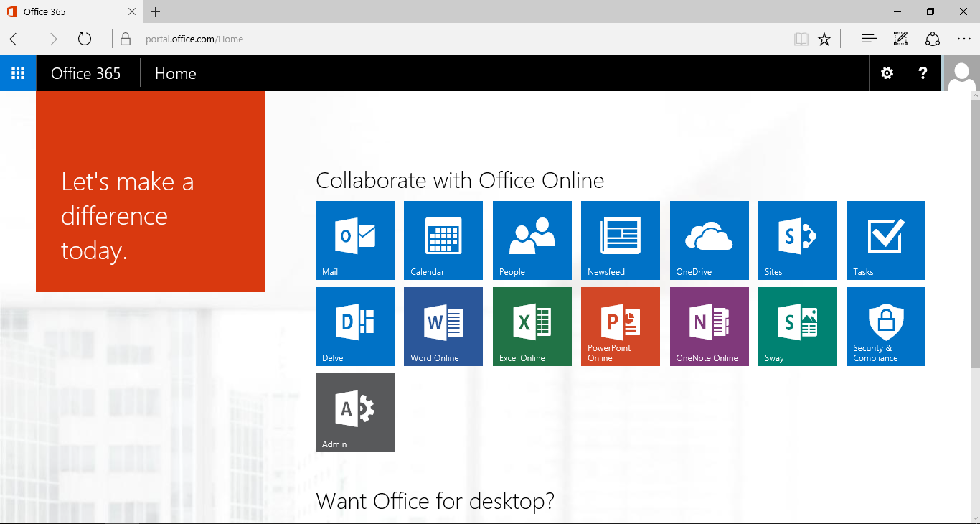This screenshot has height=524, width=980.
Task: Open the user profile picture menu
Action: click(961, 73)
